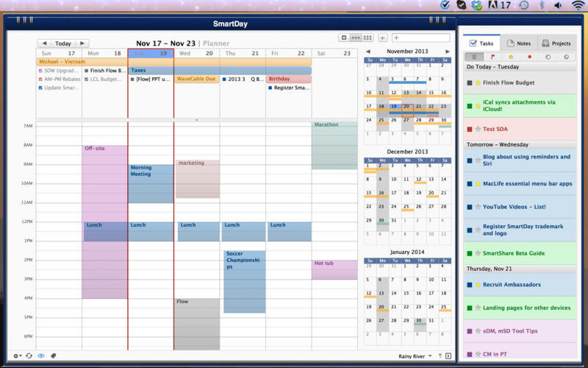Click the Bluetooth icon in the menu bar
Viewport: 588px width, 368px height.
[542, 5]
